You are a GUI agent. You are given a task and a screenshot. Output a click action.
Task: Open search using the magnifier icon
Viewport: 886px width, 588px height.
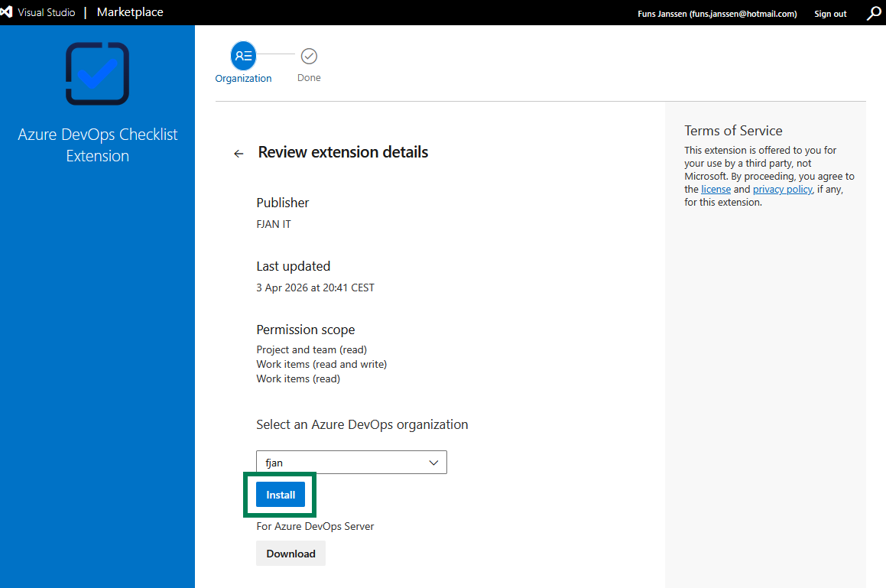pos(873,12)
